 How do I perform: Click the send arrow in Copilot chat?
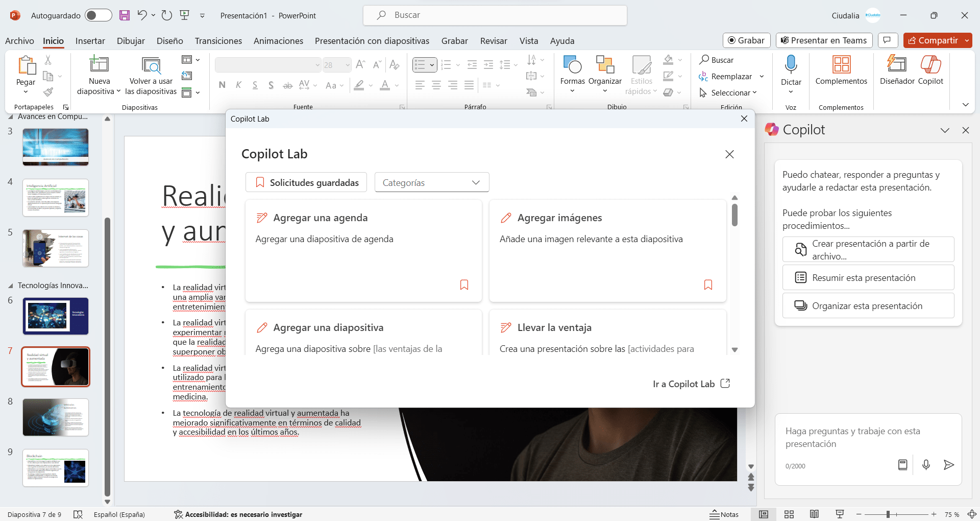948,465
